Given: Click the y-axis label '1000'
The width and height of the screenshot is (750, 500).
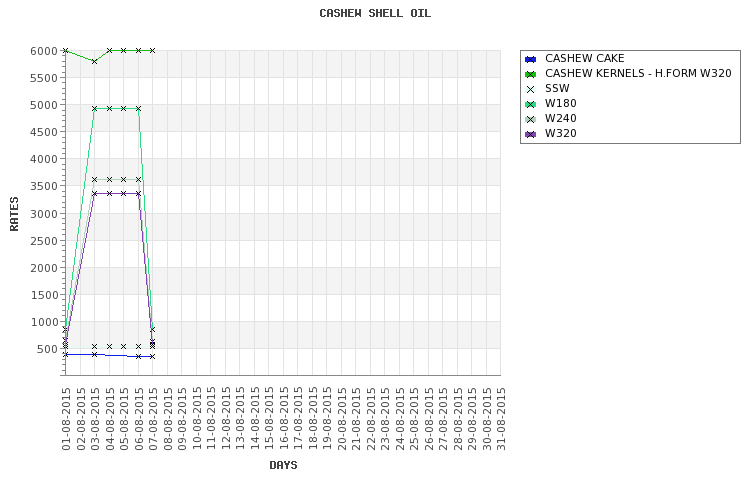Looking at the screenshot, I should pyautogui.click(x=44, y=322).
